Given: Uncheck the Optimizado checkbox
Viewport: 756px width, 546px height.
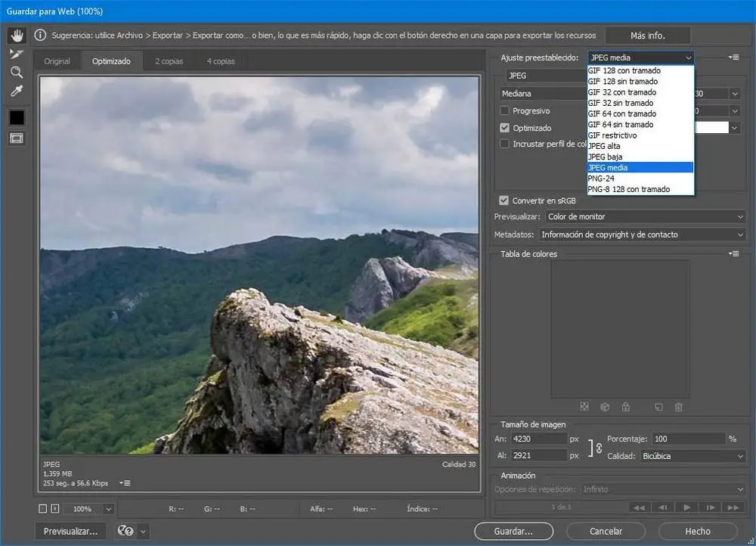Looking at the screenshot, I should coord(505,129).
